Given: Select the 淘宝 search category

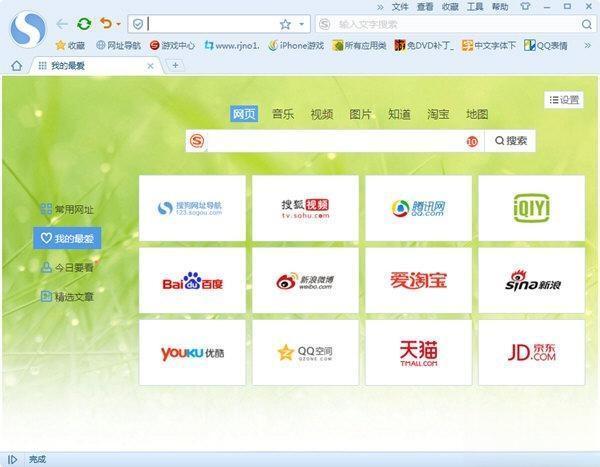Looking at the screenshot, I should [x=438, y=114].
